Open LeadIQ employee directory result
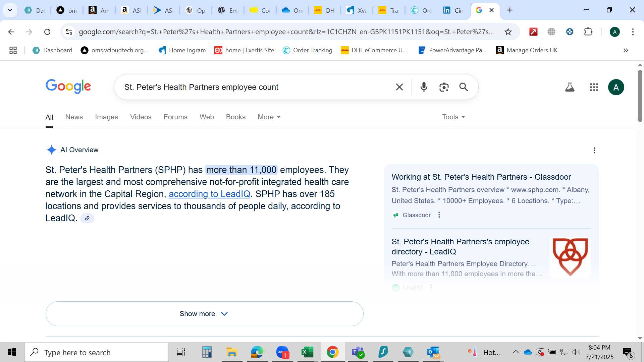The image size is (644, 362). point(460,246)
